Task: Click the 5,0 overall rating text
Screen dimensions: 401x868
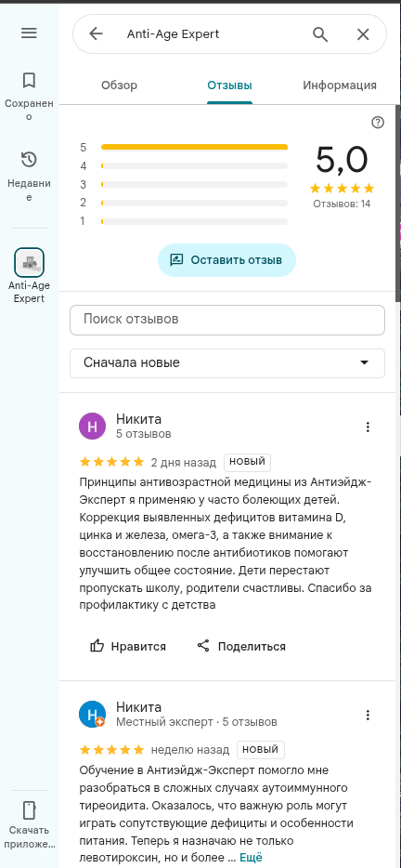Action: tap(342, 161)
